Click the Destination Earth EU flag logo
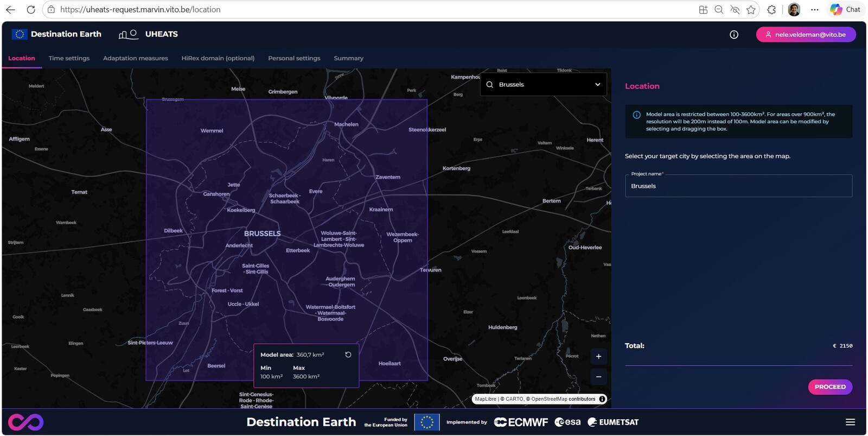The height and width of the screenshot is (436, 868). point(20,34)
